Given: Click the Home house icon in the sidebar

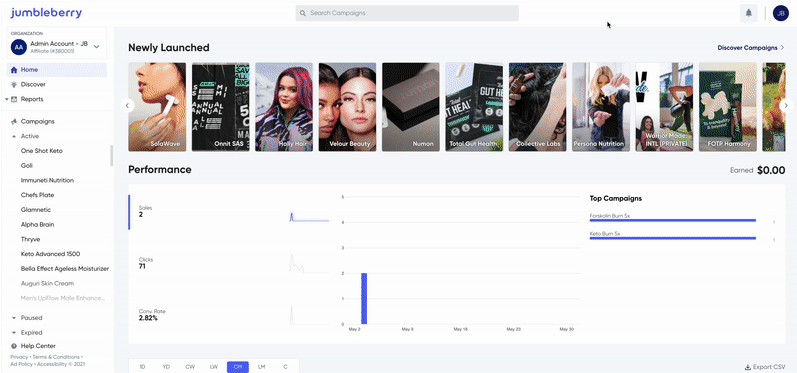Looking at the screenshot, I should [x=14, y=70].
